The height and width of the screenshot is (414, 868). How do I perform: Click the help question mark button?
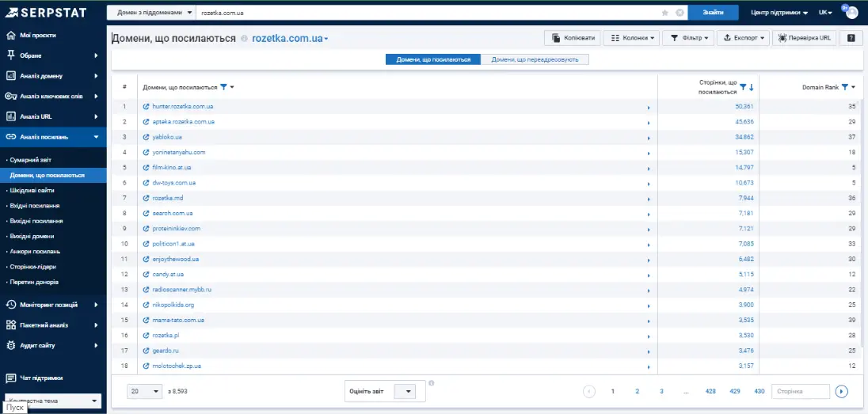[x=851, y=38]
